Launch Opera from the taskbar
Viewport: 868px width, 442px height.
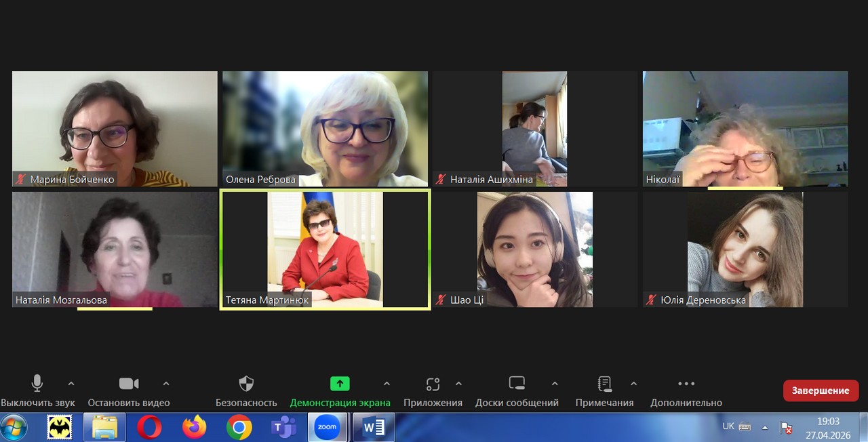tap(149, 427)
